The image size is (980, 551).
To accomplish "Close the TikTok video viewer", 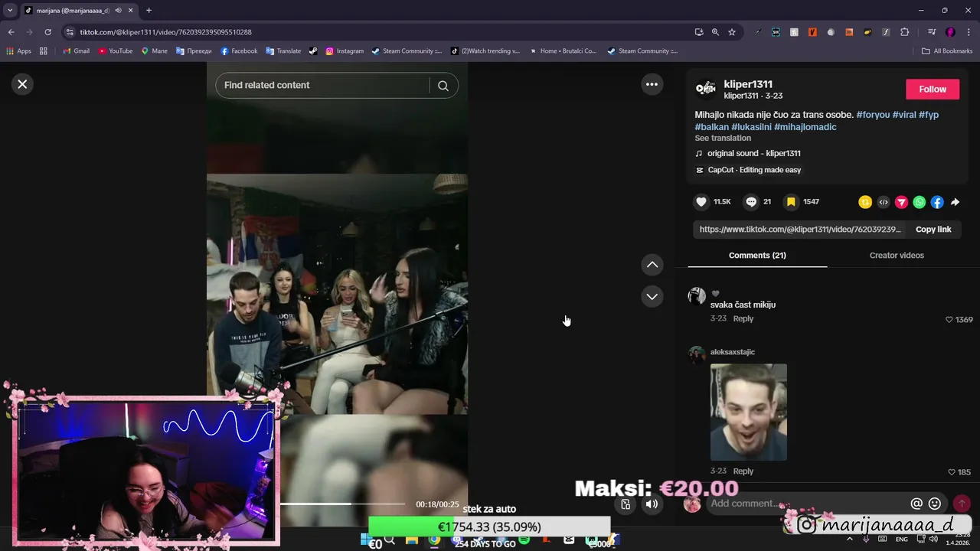I will pyautogui.click(x=22, y=84).
